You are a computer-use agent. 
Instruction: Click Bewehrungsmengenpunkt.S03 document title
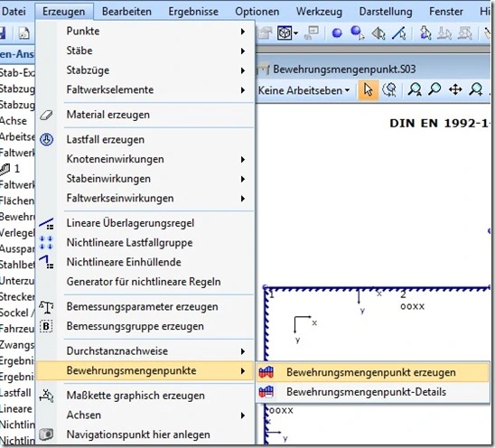(344, 70)
